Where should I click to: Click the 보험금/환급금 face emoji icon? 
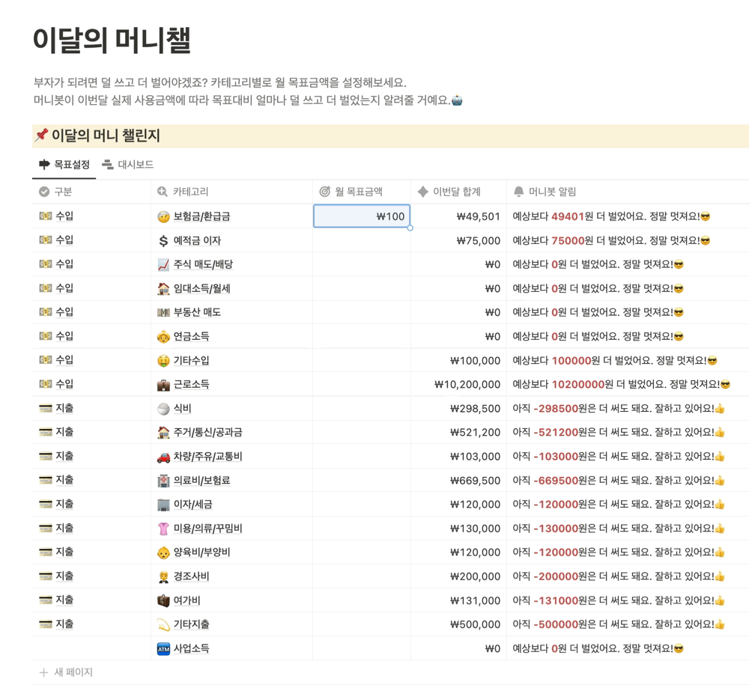[x=163, y=217]
